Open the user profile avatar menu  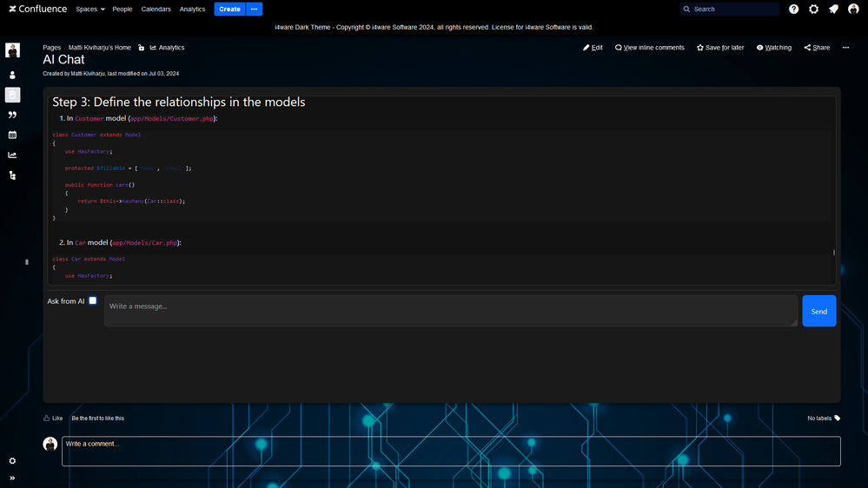[853, 9]
